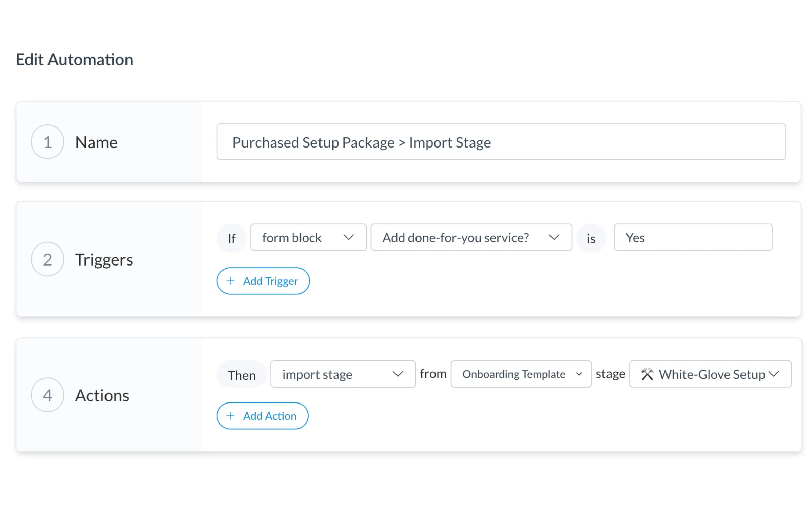The width and height of the screenshot is (812, 531).
Task: Click the 'Then' action pill
Action: pos(241,375)
